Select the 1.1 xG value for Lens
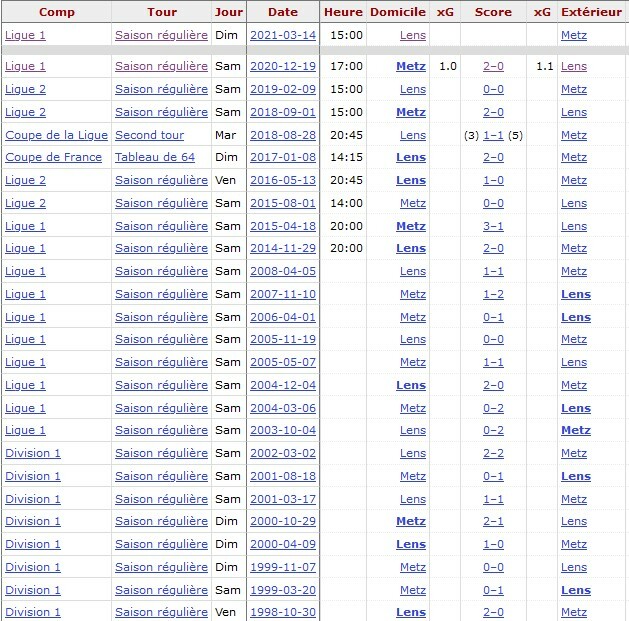 pos(545,66)
